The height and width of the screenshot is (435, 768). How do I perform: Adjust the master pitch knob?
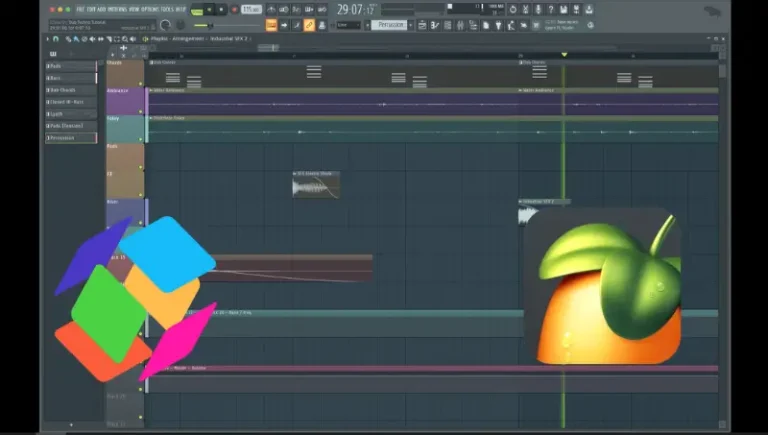tap(180, 25)
